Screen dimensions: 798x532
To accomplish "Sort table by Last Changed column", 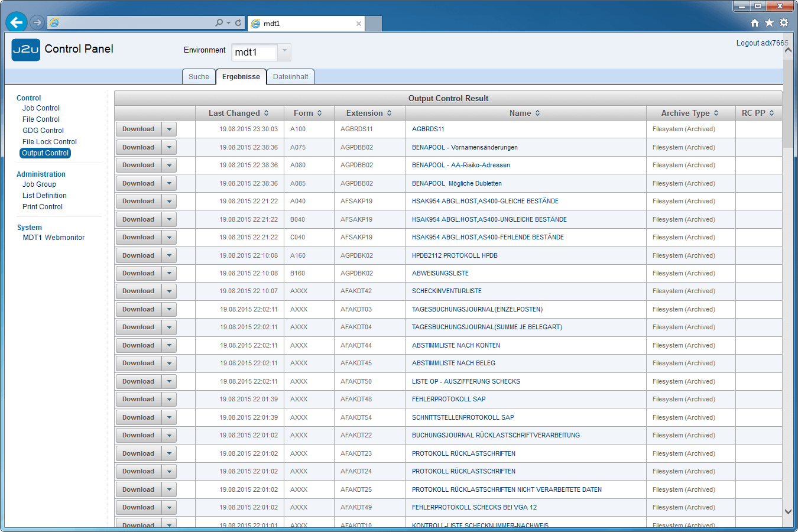I will coord(238,113).
